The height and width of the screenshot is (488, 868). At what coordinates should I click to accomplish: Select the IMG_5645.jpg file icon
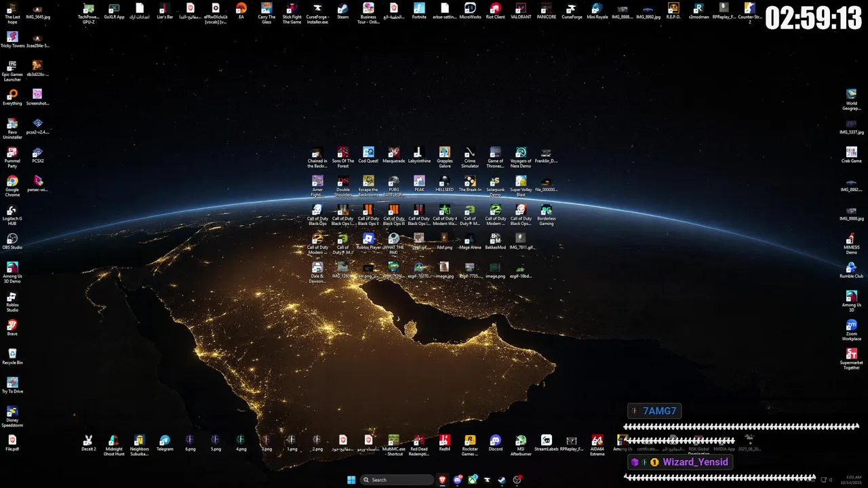click(x=38, y=11)
